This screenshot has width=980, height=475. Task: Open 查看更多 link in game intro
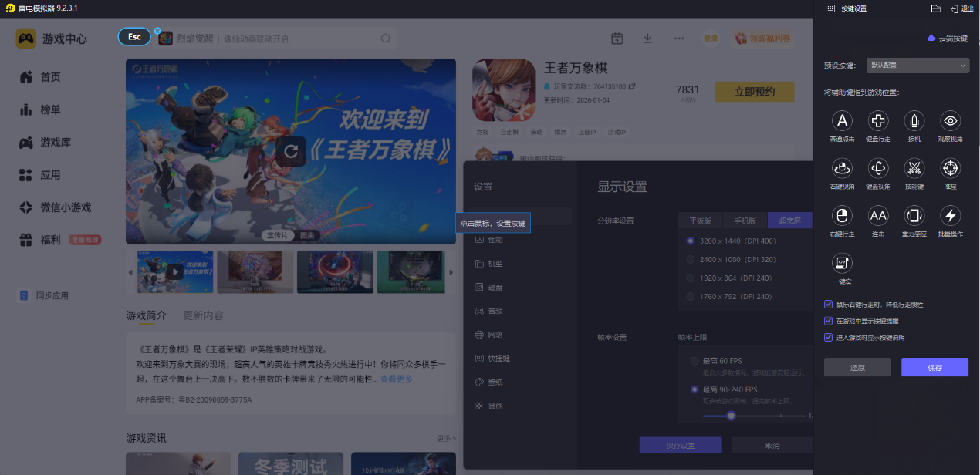[x=396, y=379]
